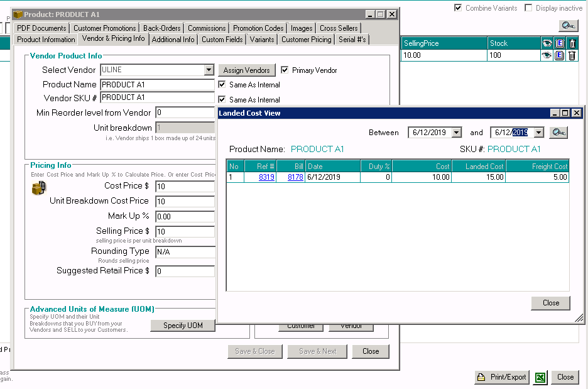Open the Back-Orders tab
The width and height of the screenshot is (588, 389).
pos(161,28)
